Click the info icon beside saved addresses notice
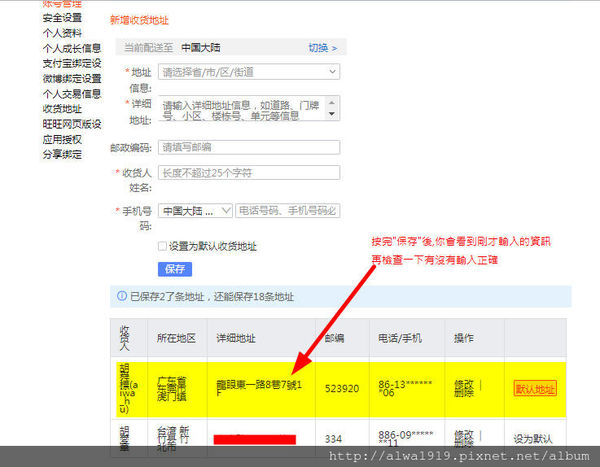This screenshot has height=467, width=600. (122, 296)
